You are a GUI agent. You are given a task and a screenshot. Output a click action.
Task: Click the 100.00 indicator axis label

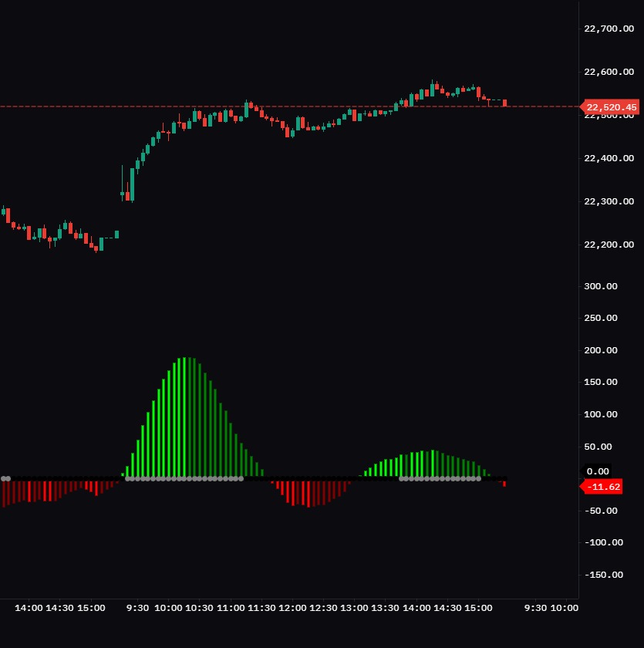pos(601,414)
